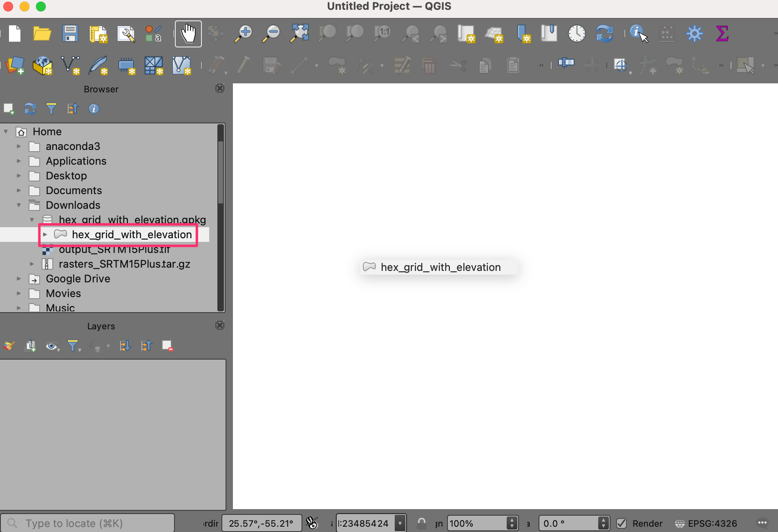
Task: Toggle the Render checkbox
Action: (622, 523)
